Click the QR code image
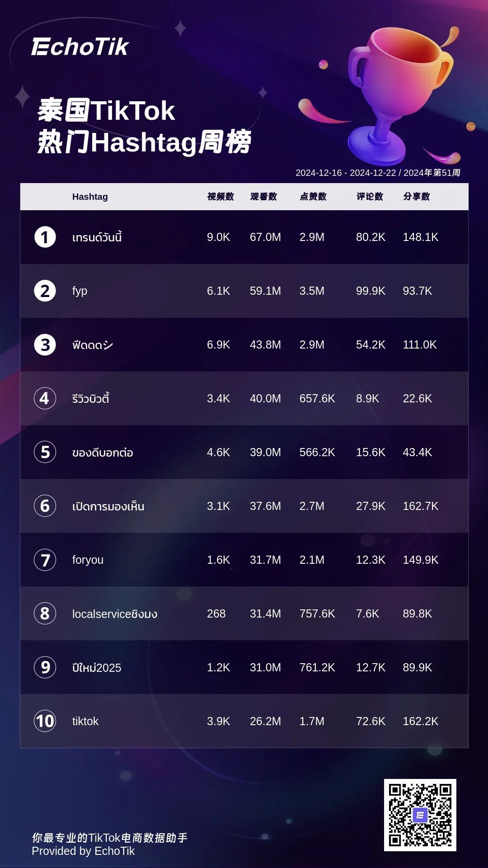This screenshot has height=868, width=488. [420, 815]
